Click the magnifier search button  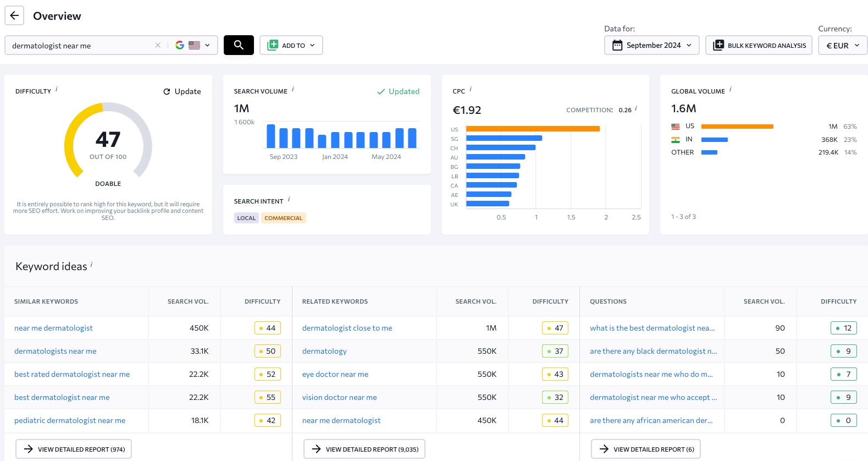point(239,45)
